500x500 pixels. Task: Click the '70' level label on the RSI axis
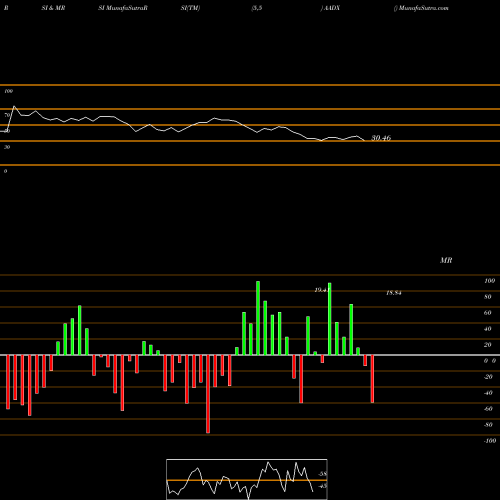(x=7, y=115)
